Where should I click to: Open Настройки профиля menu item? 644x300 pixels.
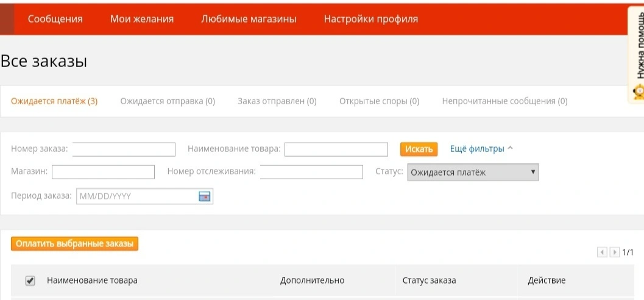point(371,19)
